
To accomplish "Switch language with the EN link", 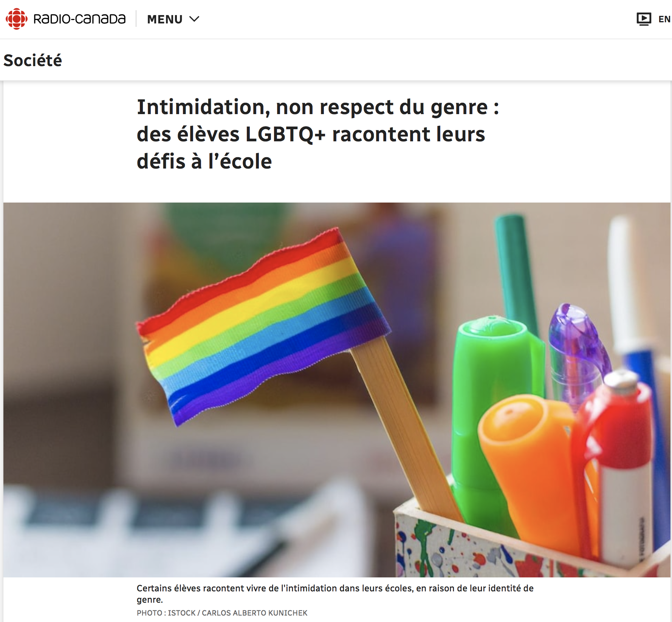I will [x=664, y=19].
